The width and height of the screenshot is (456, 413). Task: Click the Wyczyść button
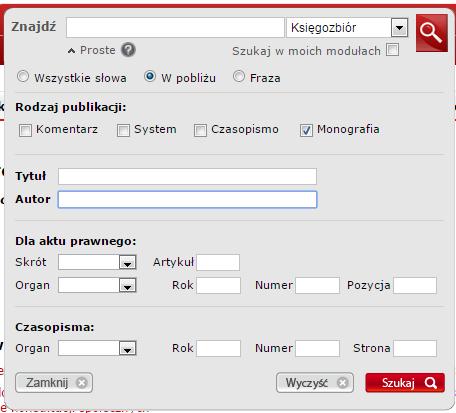[315, 383]
